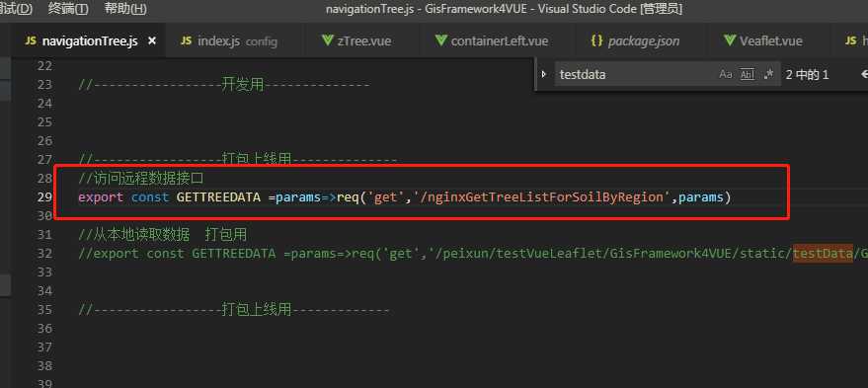Click the 'get' string on line 29
Image resolution: width=868 pixels, height=388 pixels.
[x=386, y=197]
